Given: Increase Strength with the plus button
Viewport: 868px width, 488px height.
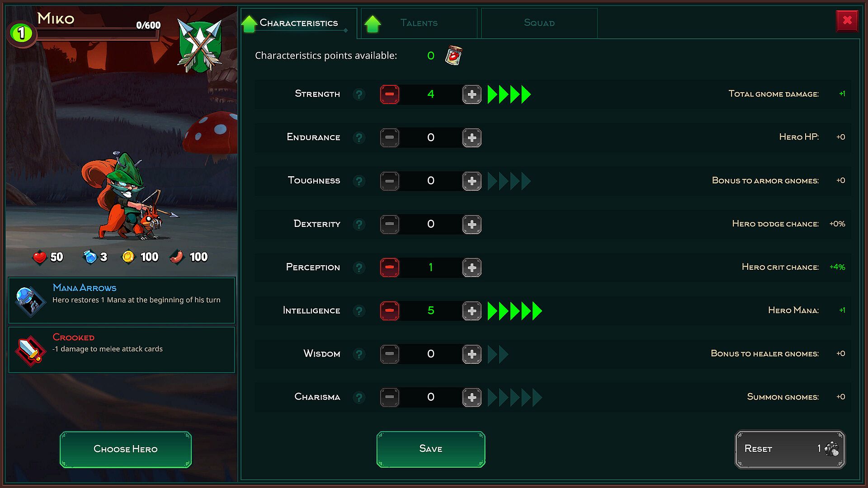Looking at the screenshot, I should [472, 94].
